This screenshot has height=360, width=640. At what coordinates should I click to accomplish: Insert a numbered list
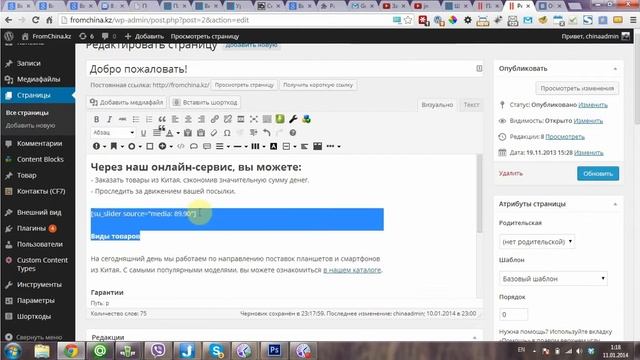[x=149, y=119]
